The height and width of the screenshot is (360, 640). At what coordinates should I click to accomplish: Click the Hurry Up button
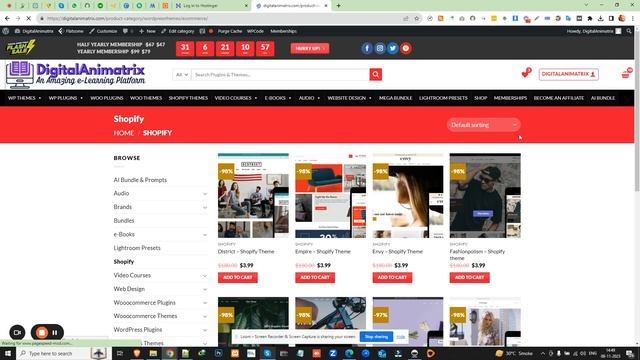coord(310,48)
